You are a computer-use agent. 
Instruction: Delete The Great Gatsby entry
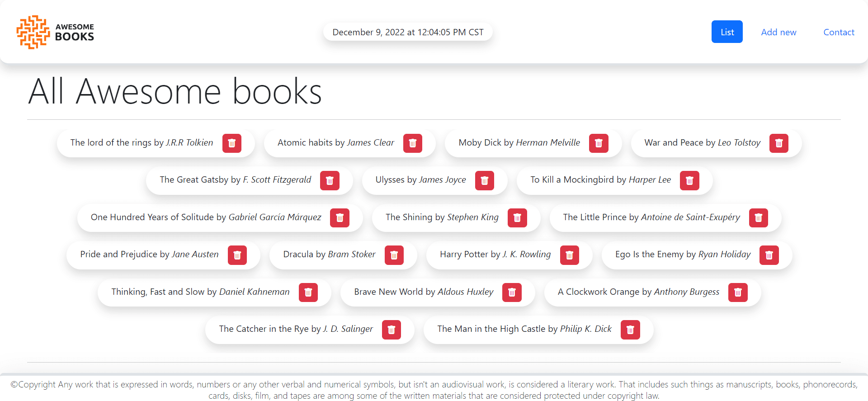(x=330, y=181)
